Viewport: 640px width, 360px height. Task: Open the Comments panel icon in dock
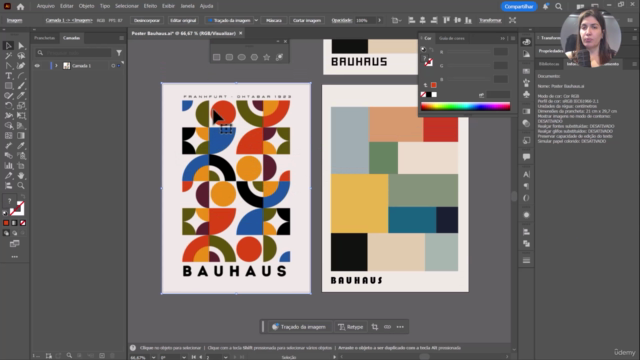coord(527,157)
